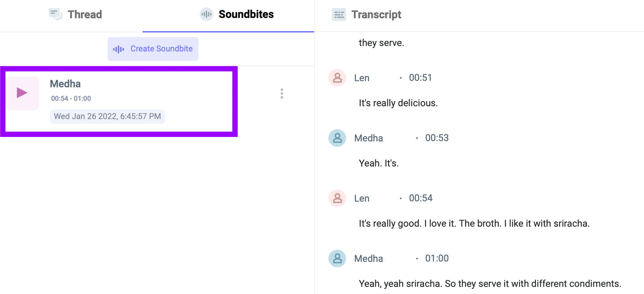Jump to timestamp 00:53 in transcript
644x294 pixels.
437,138
